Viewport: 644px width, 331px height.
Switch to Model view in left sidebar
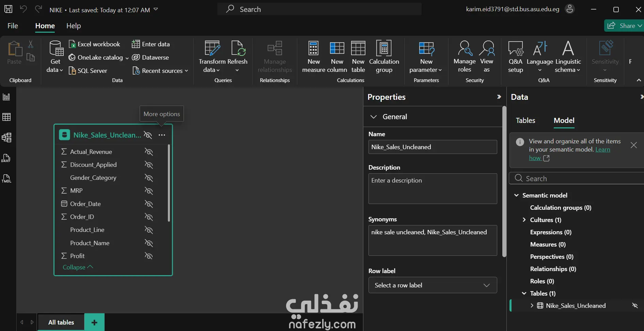tap(6, 138)
